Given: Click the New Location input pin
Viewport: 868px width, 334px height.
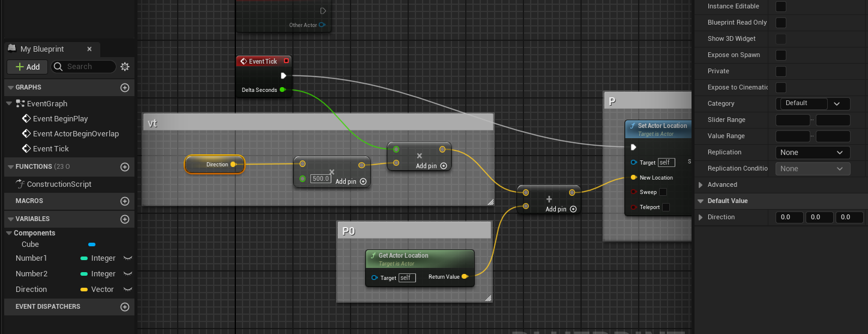Looking at the screenshot, I should tap(633, 178).
